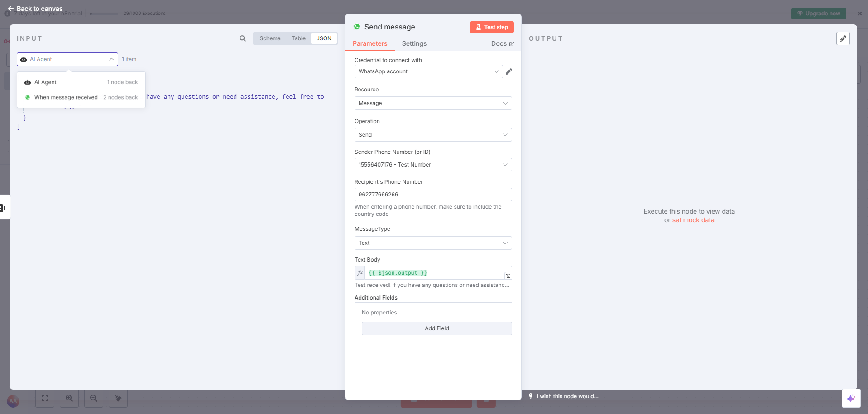
Task: Click the Test step button
Action: [x=492, y=27]
